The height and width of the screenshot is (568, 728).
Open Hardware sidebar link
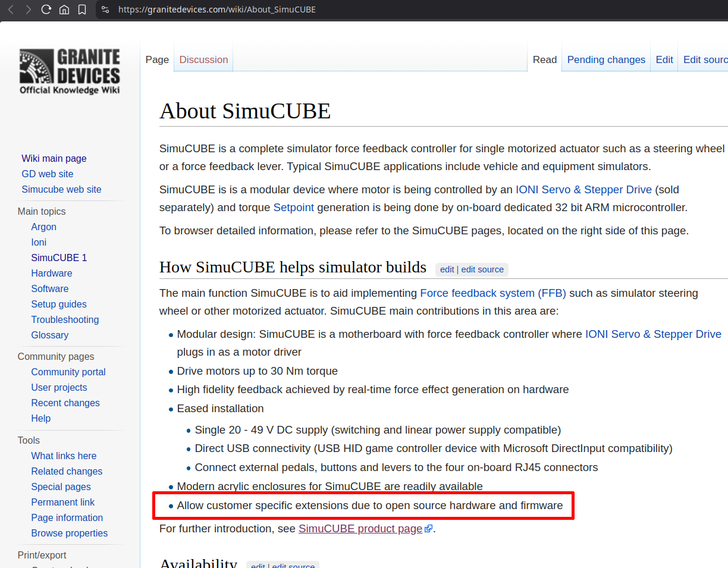click(x=52, y=273)
